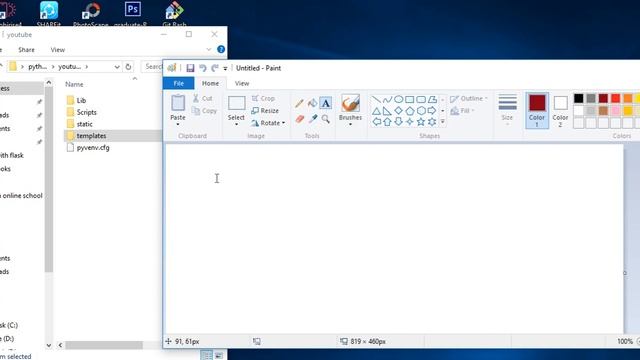Image resolution: width=640 pixels, height=360 pixels.
Task: Click the Name column header in Explorer
Action: [74, 84]
